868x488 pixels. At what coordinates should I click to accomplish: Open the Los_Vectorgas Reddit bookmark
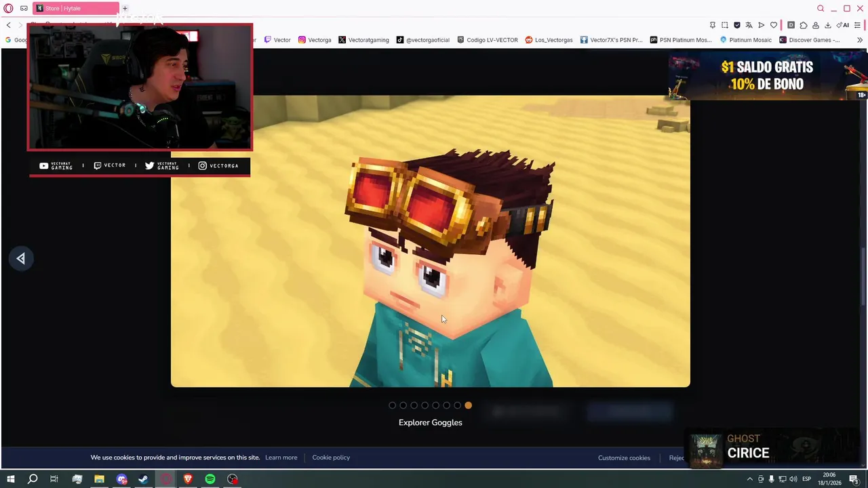(x=549, y=40)
